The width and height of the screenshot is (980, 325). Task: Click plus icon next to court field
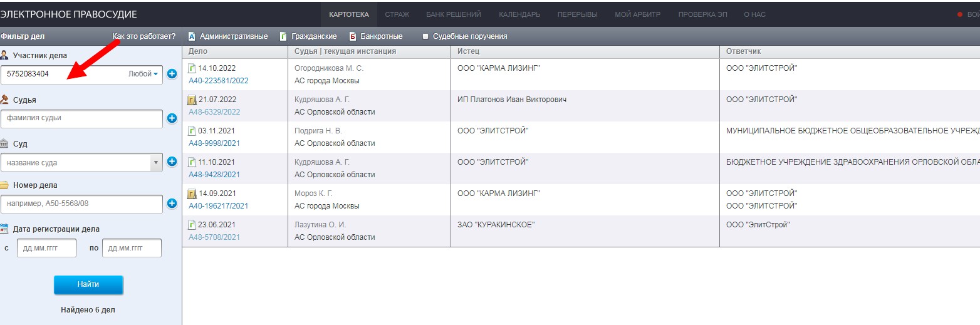172,162
